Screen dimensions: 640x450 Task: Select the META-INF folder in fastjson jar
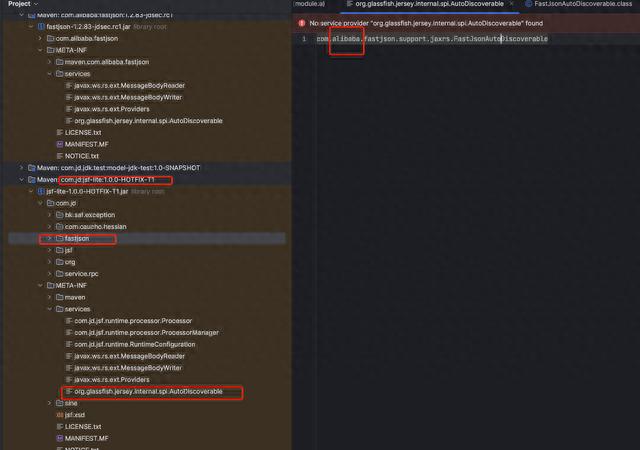[71, 50]
